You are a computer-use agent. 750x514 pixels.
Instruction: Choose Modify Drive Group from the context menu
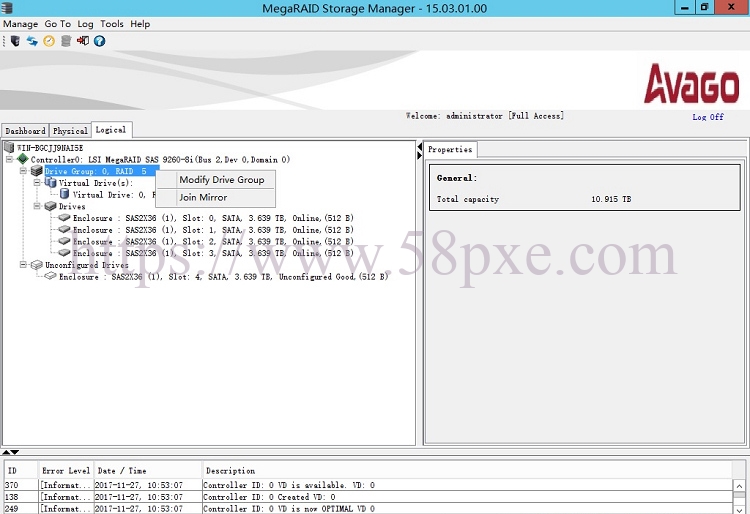coord(215,180)
